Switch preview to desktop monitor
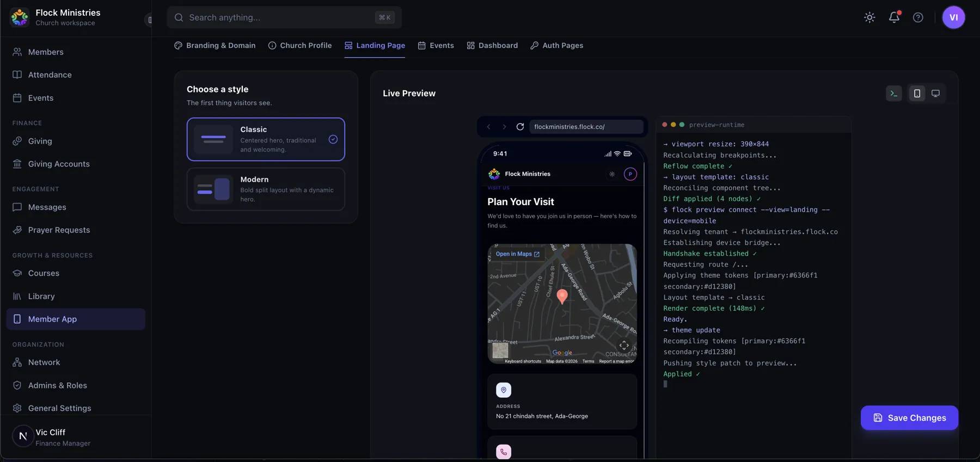This screenshot has width=980, height=462. [x=935, y=94]
